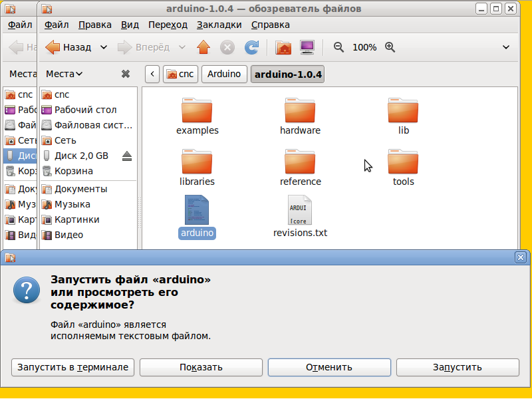Click the Запустить button
Screen dimensions: 532x399
[458, 367]
